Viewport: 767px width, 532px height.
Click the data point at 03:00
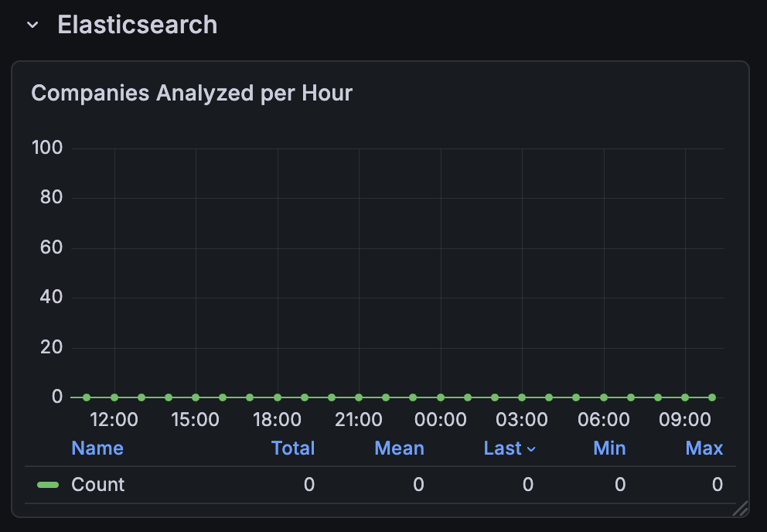pyautogui.click(x=522, y=397)
